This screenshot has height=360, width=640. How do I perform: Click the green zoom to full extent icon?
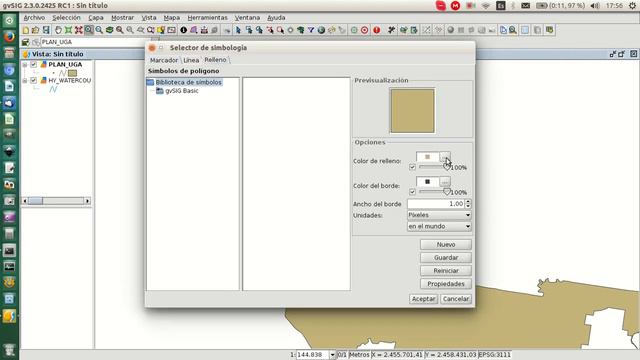[68, 30]
